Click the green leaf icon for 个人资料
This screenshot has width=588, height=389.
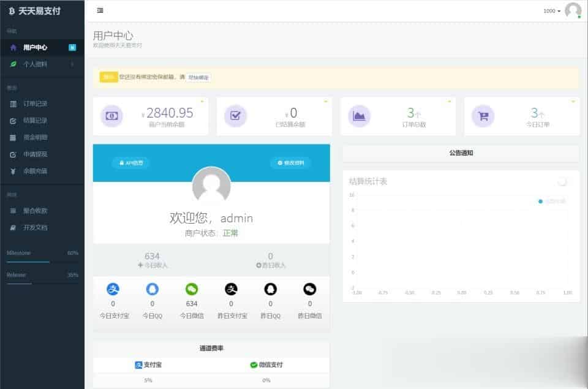pyautogui.click(x=13, y=64)
